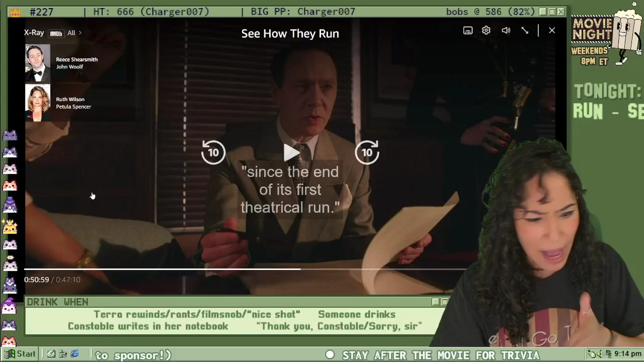Click "bobs @ 586 (82%)" in title bar
Viewport: 644px width, 362px height.
490,12
